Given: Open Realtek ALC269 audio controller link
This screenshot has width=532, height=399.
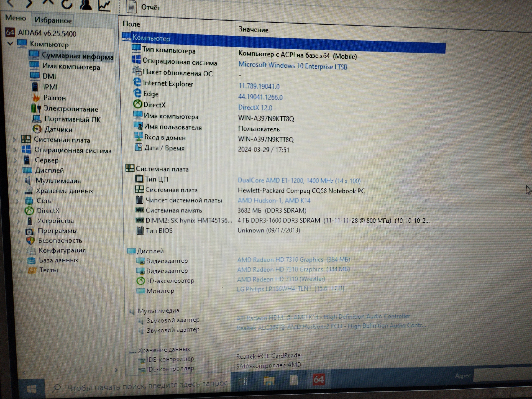Looking at the screenshot, I should (331, 326).
